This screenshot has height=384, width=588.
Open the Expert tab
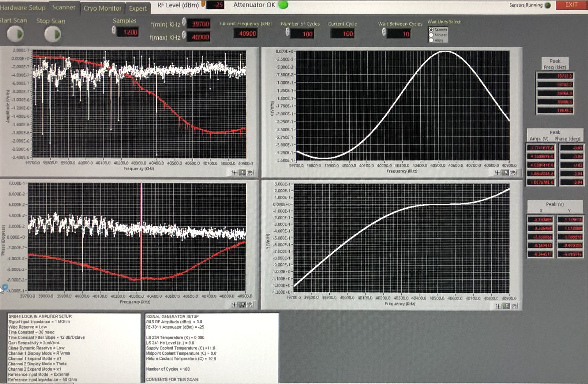click(x=138, y=8)
